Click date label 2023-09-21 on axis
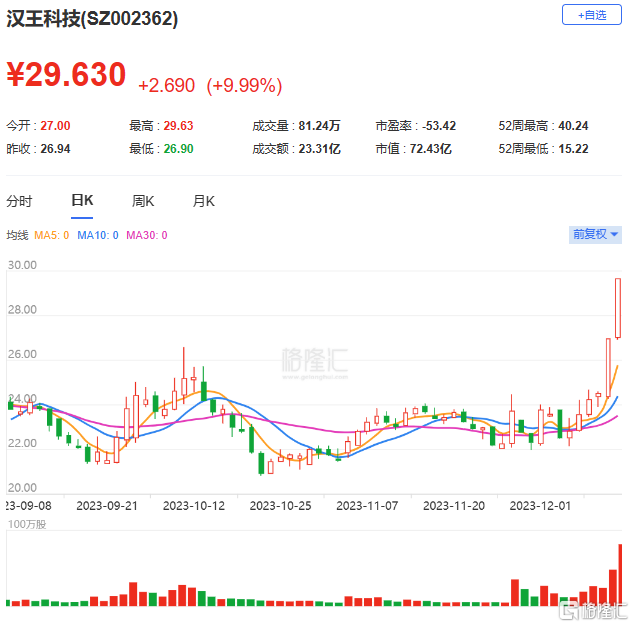The image size is (634, 627). [x=107, y=506]
